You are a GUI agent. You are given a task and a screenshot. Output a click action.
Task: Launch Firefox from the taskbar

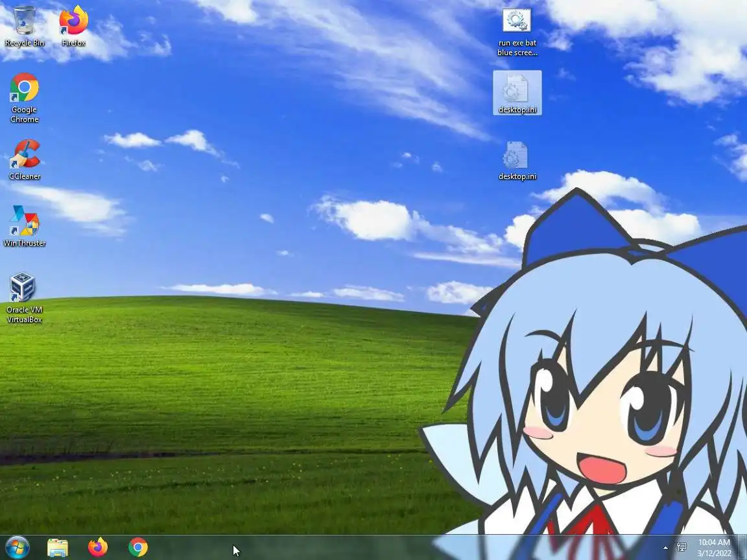coord(98,548)
